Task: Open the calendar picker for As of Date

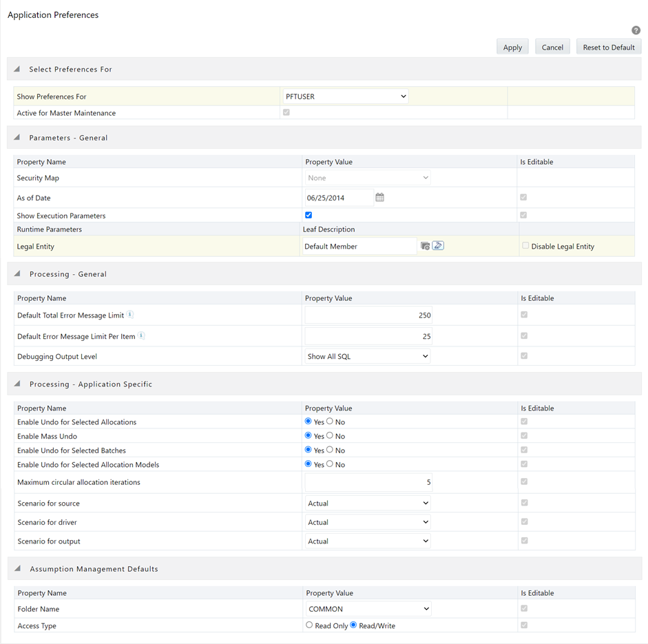Action: [379, 197]
